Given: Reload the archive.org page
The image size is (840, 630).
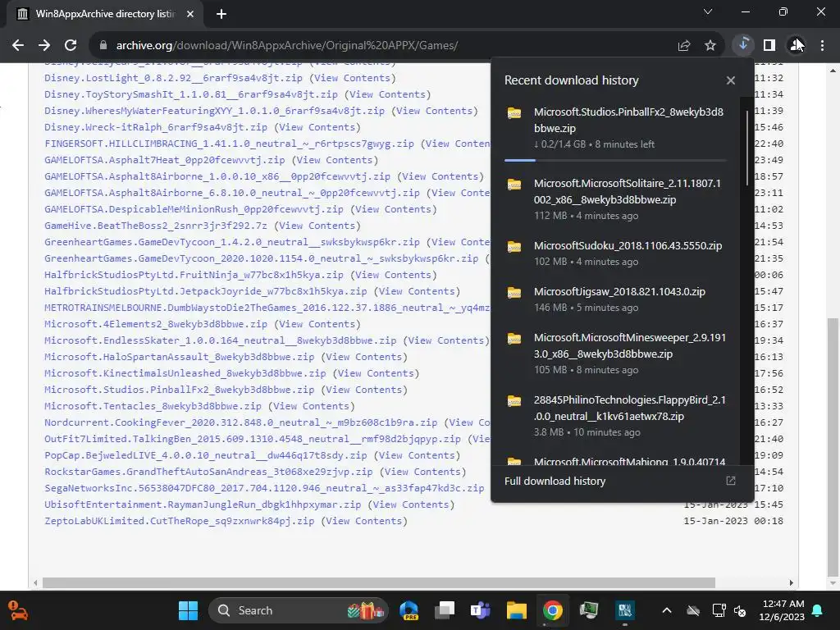Looking at the screenshot, I should (x=71, y=46).
